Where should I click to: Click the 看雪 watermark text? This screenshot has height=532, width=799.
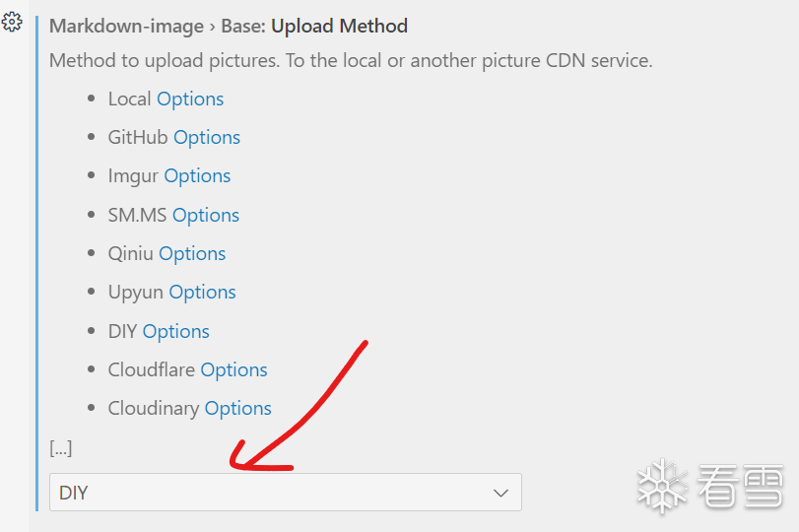click(x=739, y=486)
